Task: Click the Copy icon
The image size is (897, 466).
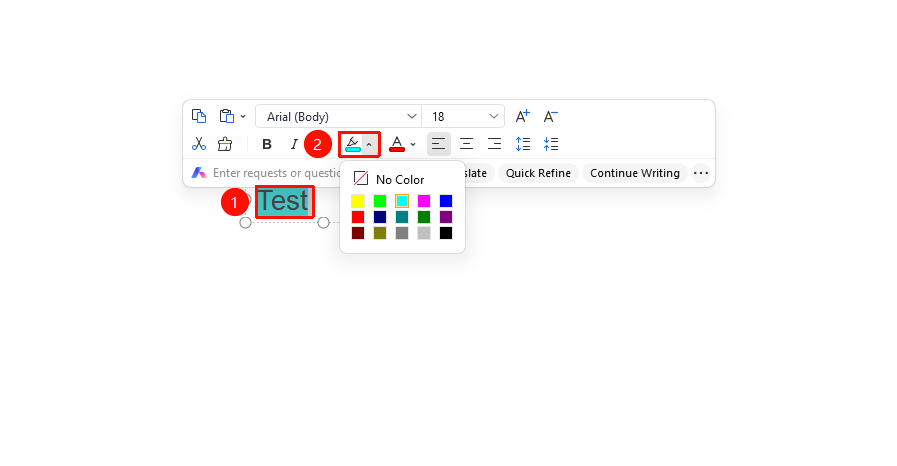Action: [x=199, y=116]
